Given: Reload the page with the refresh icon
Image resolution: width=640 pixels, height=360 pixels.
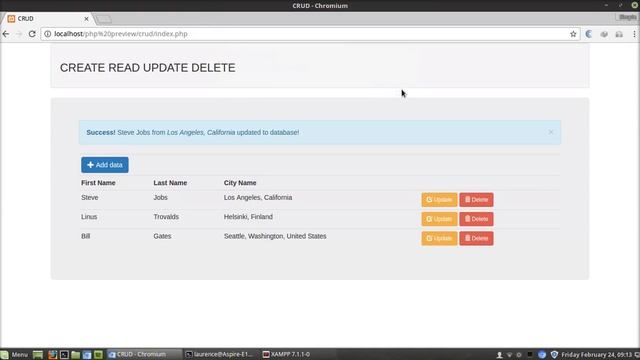Looking at the screenshot, I should point(32,34).
